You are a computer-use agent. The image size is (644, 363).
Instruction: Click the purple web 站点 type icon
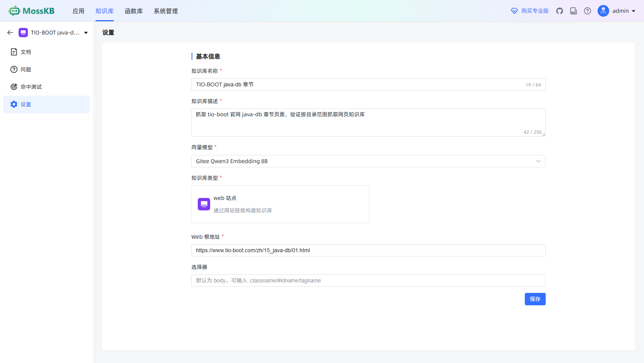[204, 204]
